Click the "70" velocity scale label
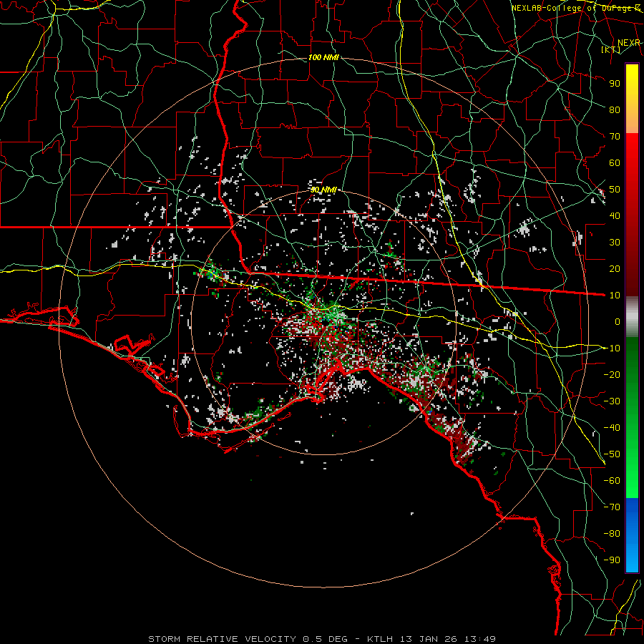The height and width of the screenshot is (644, 644). click(615, 137)
